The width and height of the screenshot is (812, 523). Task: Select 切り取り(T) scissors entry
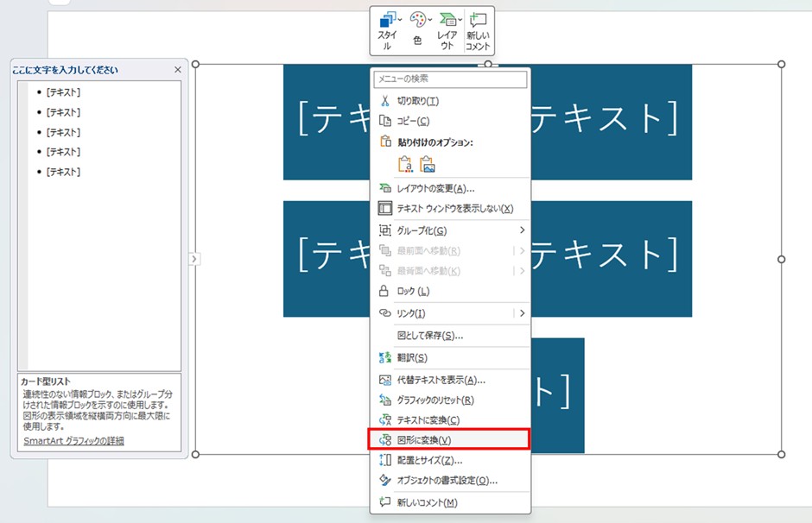coord(418,101)
